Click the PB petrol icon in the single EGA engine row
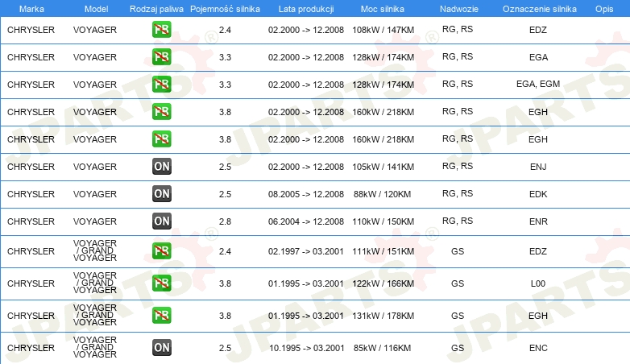This screenshot has width=630, height=364. click(x=161, y=56)
